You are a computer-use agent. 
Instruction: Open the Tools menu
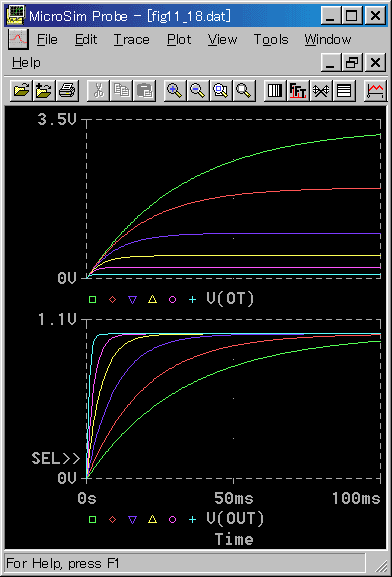coord(271,39)
